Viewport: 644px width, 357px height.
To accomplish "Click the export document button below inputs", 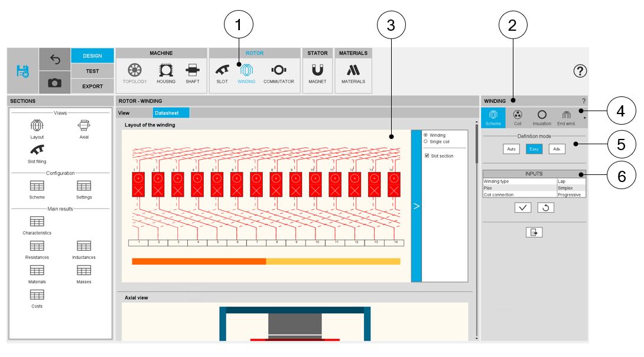I will click(534, 232).
